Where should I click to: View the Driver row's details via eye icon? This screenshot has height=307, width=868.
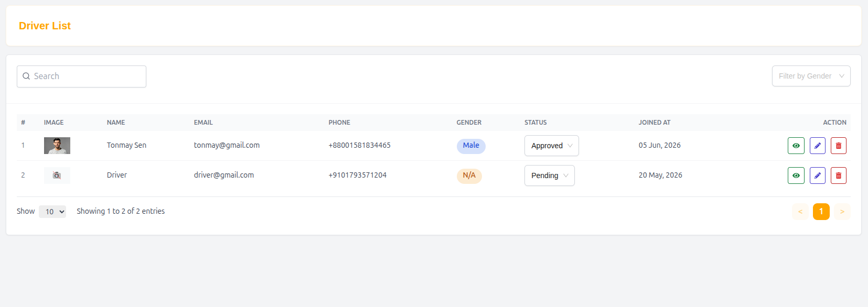[x=796, y=176]
